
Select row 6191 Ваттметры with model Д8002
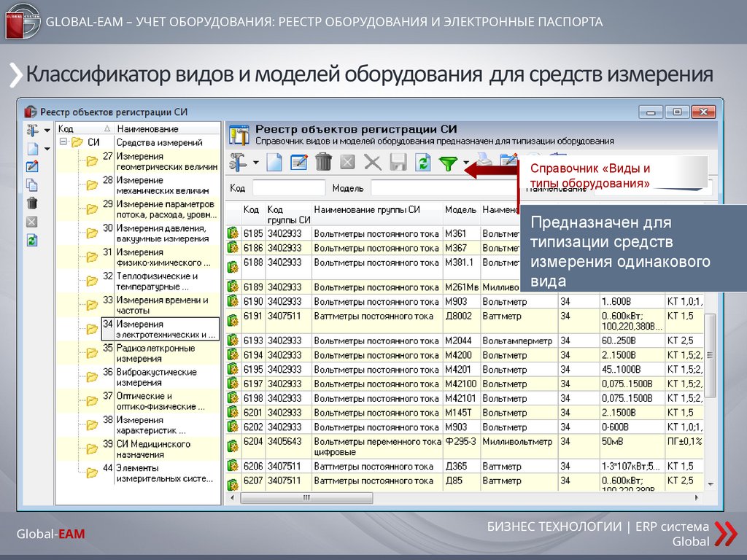[465, 321]
